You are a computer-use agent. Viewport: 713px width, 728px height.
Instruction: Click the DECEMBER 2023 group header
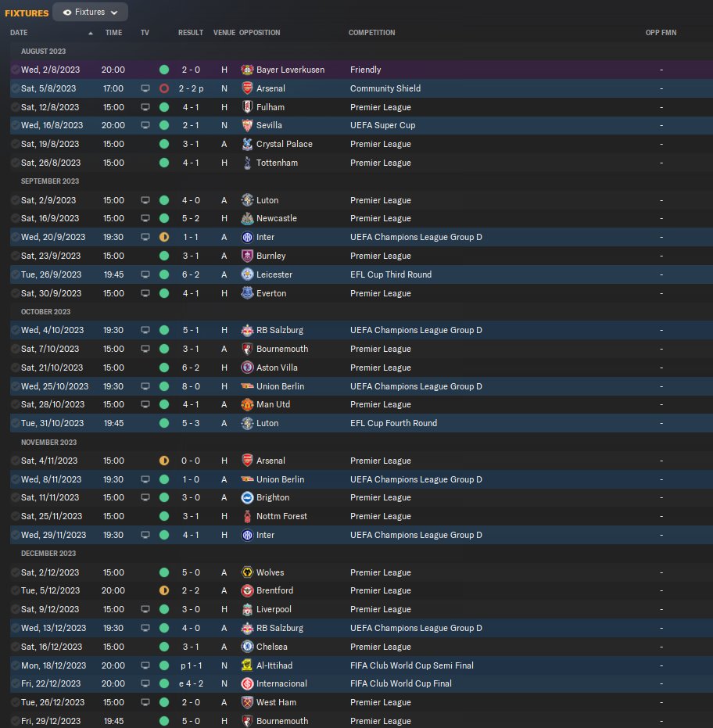pyautogui.click(x=48, y=554)
